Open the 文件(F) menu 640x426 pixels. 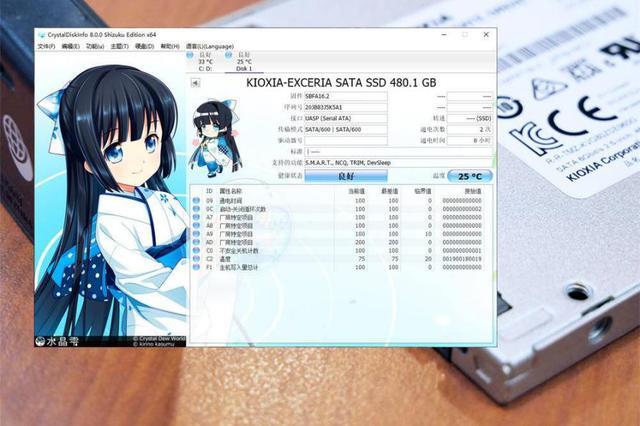46,46
